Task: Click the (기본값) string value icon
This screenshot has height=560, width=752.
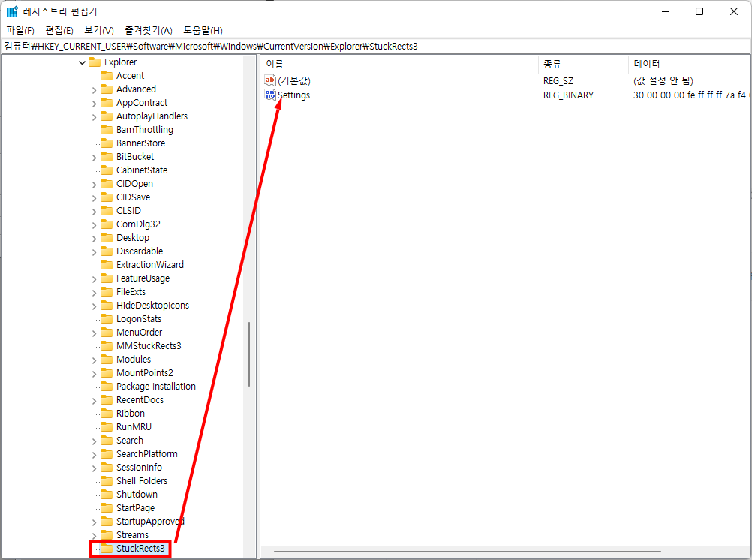Action: pyautogui.click(x=270, y=80)
